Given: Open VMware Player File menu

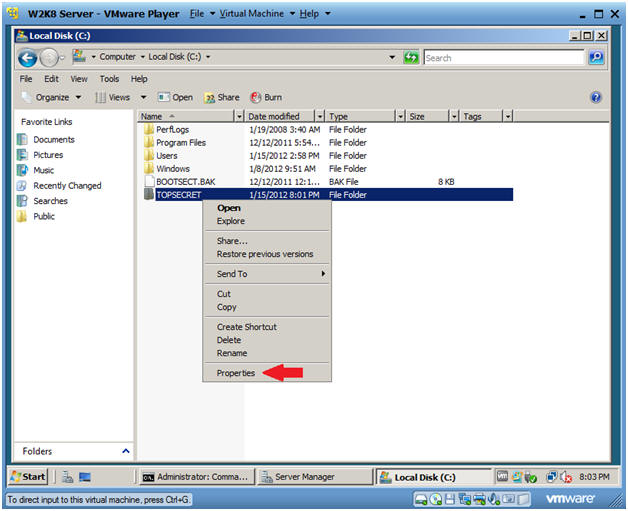Looking at the screenshot, I should tap(202, 14).
